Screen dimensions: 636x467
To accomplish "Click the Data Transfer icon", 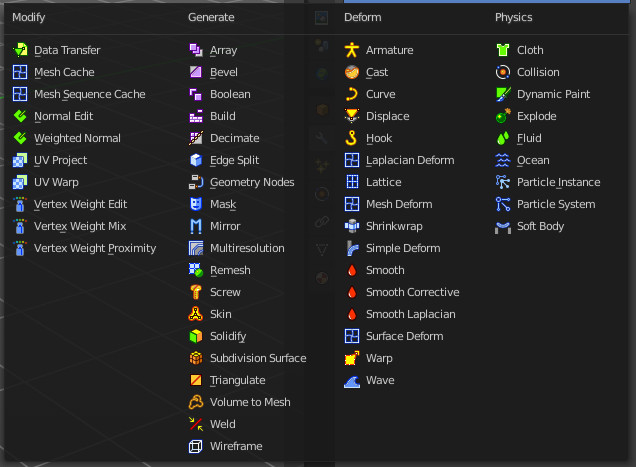I will [x=20, y=50].
